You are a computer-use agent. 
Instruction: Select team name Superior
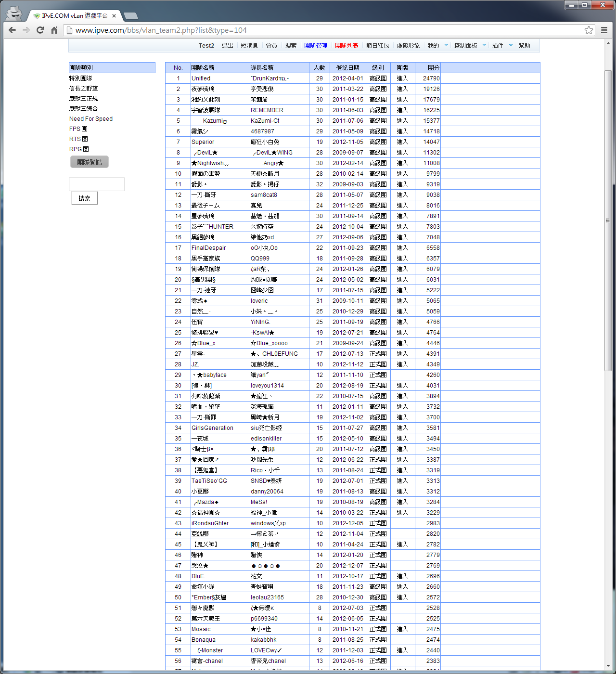coord(203,142)
